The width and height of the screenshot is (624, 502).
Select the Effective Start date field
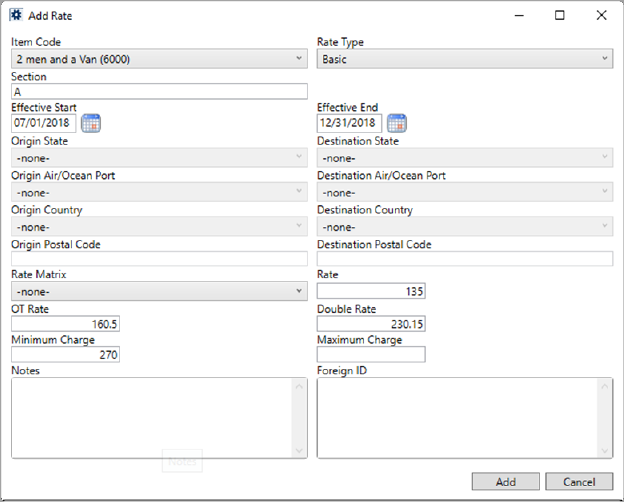pos(43,123)
